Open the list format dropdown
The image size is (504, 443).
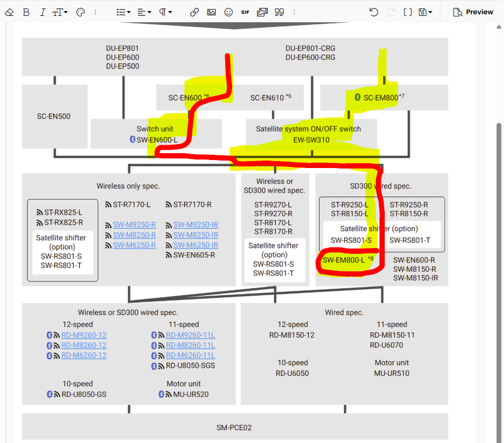tap(123, 12)
